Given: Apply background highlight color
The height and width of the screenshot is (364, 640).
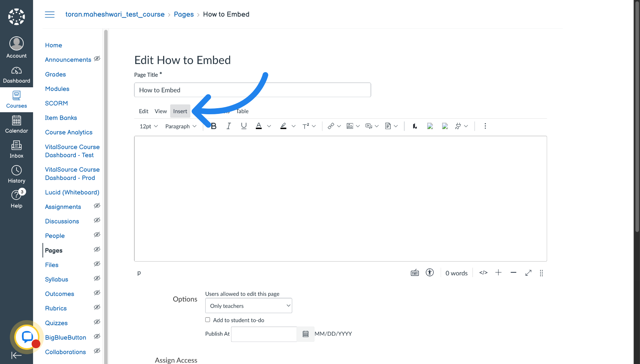Looking at the screenshot, I should pyautogui.click(x=283, y=126).
